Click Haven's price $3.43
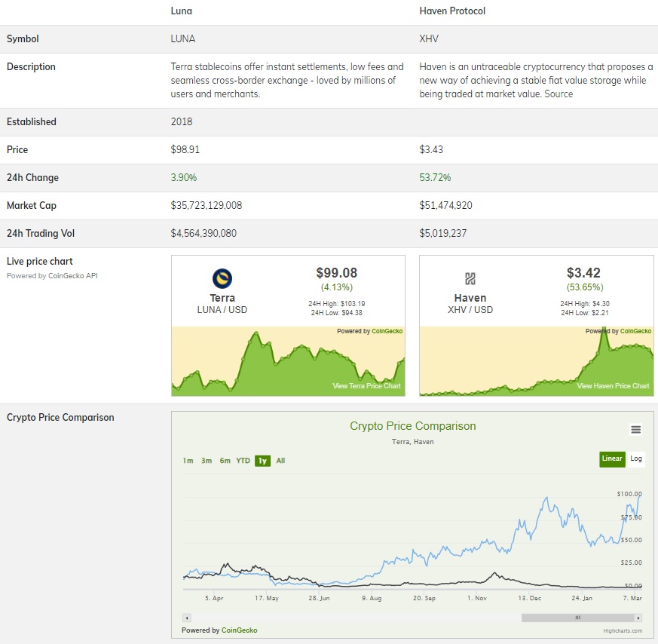The width and height of the screenshot is (658, 644). (x=431, y=149)
